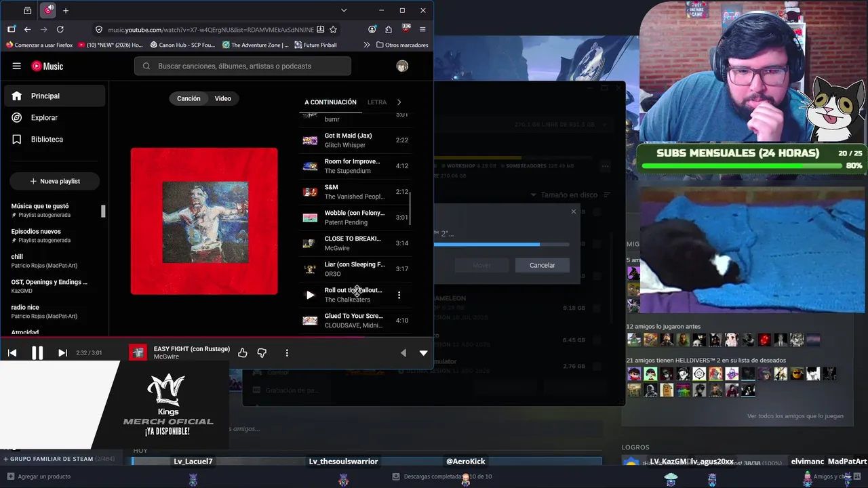This screenshot has width=868, height=488.
Task: Open the radio nice playlist
Action: [x=54, y=312]
